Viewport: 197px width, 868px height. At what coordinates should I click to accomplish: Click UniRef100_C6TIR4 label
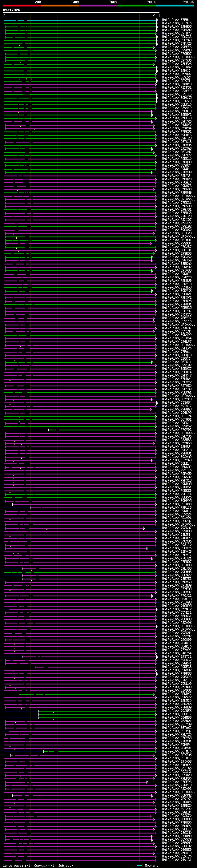coord(177,417)
